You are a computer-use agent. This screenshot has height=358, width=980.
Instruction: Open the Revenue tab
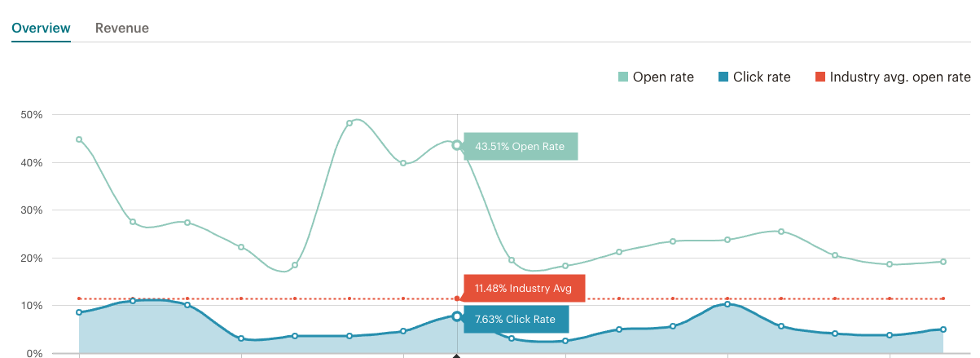click(122, 28)
